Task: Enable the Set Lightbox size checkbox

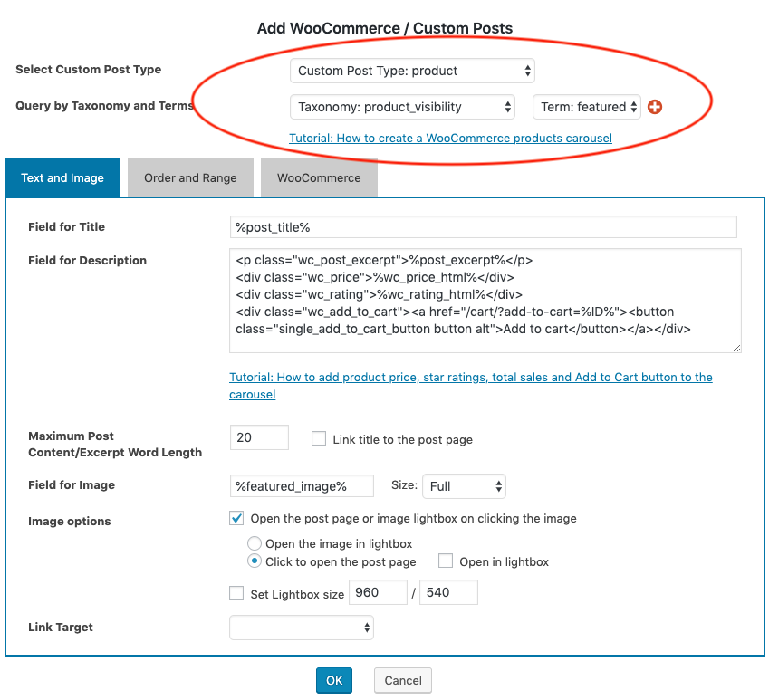Action: [x=237, y=595]
